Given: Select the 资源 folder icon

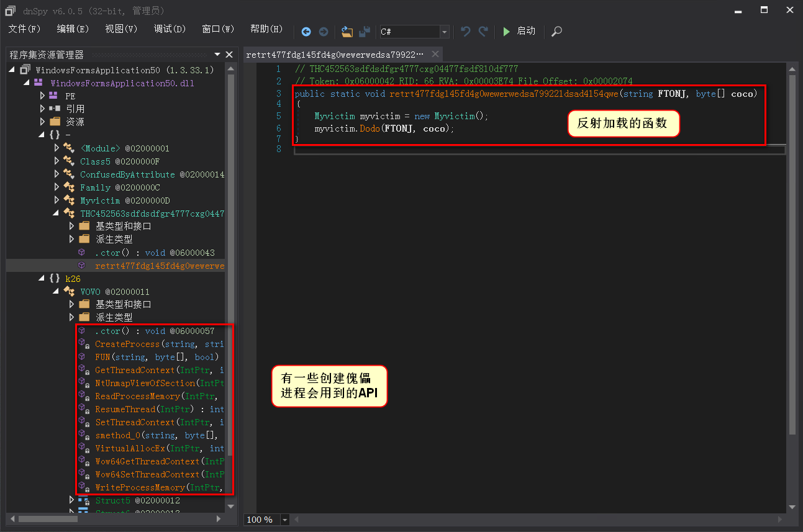Looking at the screenshot, I should [x=55, y=122].
